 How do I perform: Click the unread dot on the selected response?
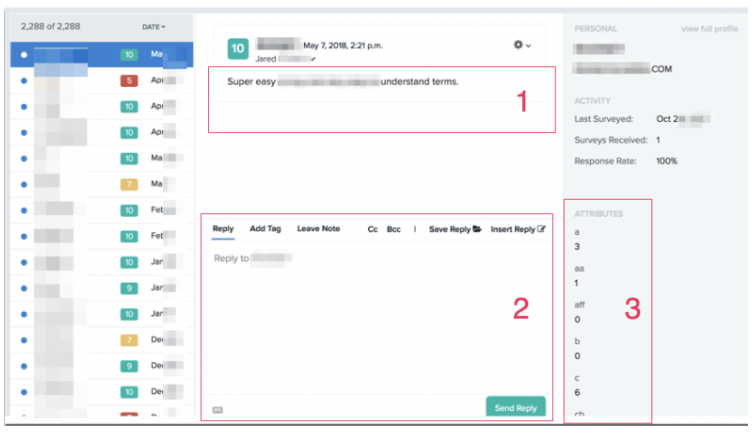(23, 54)
